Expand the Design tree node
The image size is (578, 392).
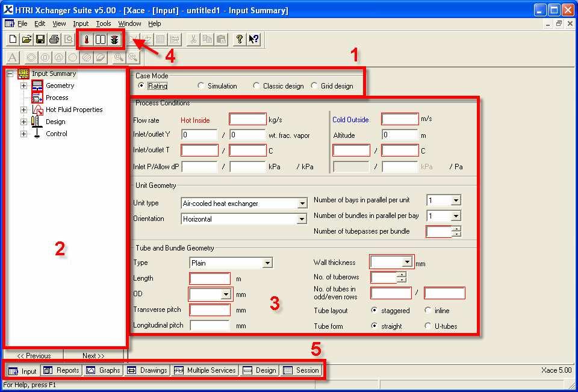tap(24, 122)
